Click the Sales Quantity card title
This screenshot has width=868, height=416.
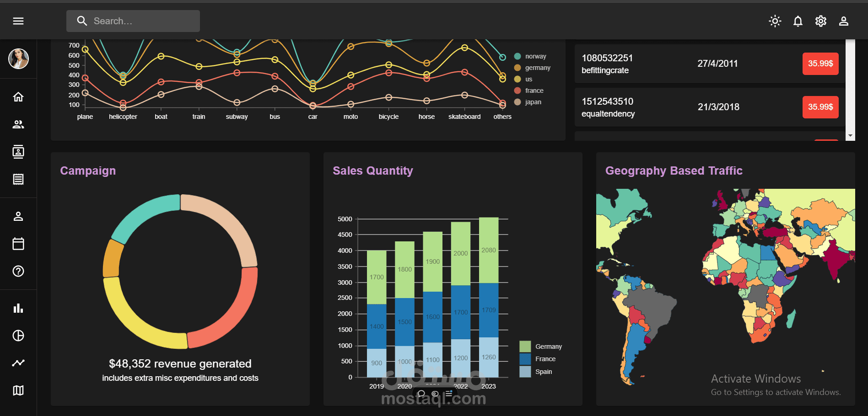373,171
